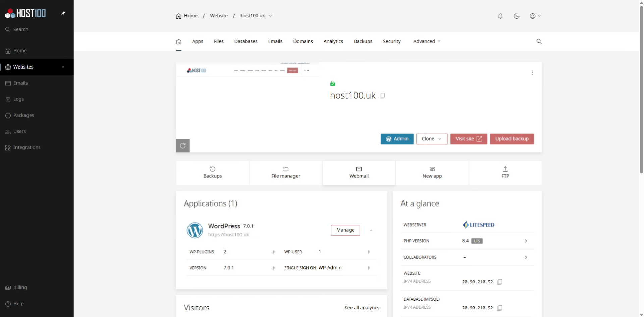Switch to the Backups tab
Viewport: 644px width, 317px height.
coord(363,41)
